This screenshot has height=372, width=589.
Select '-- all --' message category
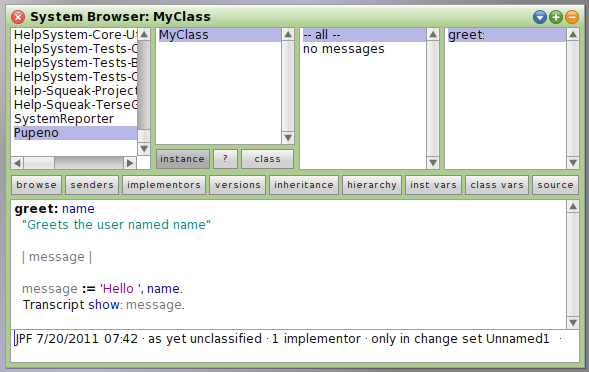364,35
